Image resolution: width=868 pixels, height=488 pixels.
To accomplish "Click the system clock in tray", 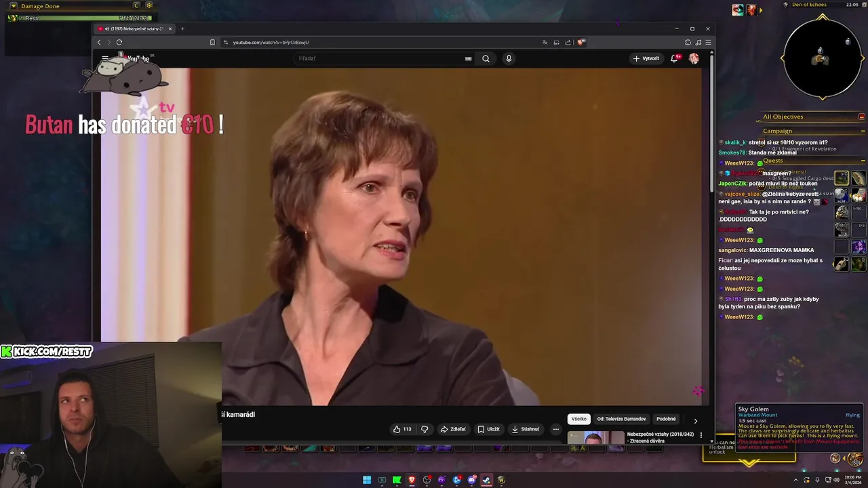I will click(854, 480).
